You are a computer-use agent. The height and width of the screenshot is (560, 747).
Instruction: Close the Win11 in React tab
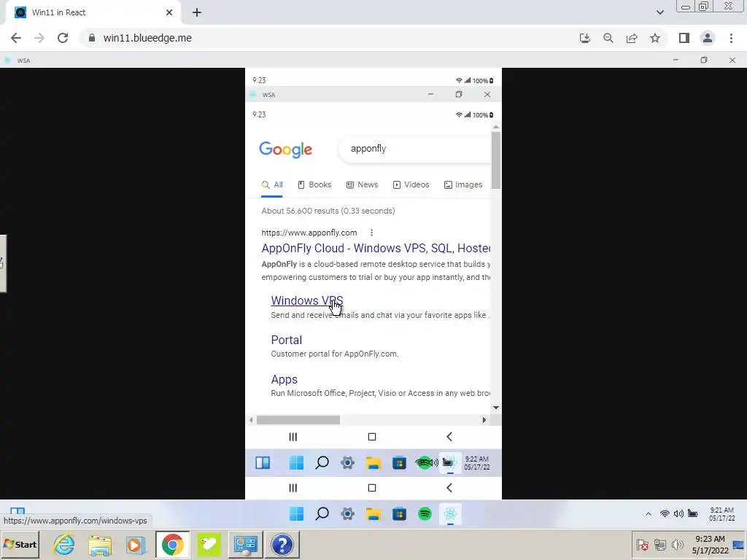pyautogui.click(x=169, y=13)
